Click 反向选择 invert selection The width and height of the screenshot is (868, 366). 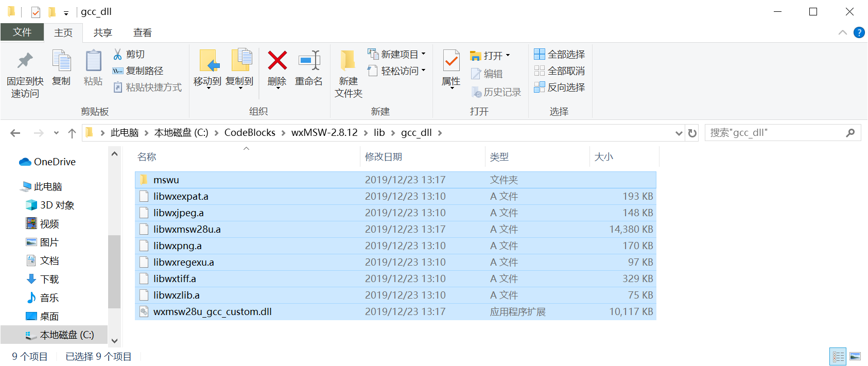[560, 87]
